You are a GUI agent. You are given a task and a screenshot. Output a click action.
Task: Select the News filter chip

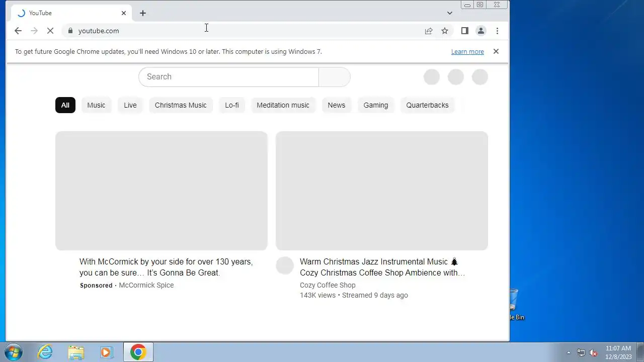[337, 105]
